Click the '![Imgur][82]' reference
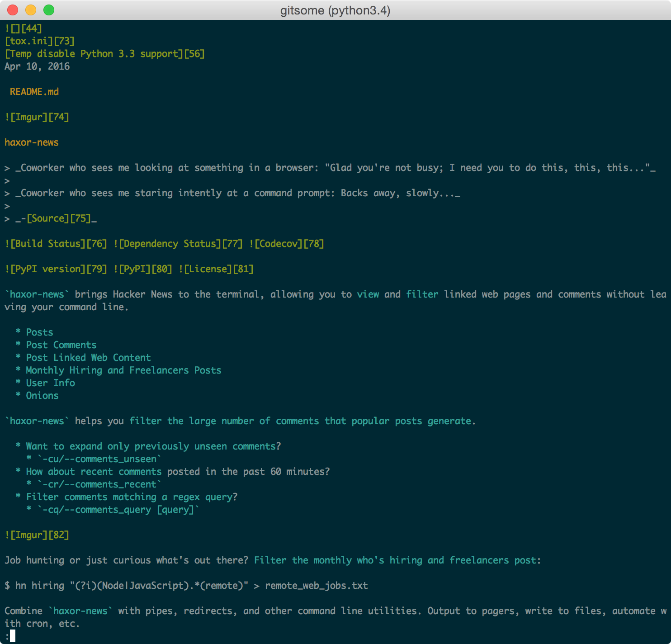 37,535
